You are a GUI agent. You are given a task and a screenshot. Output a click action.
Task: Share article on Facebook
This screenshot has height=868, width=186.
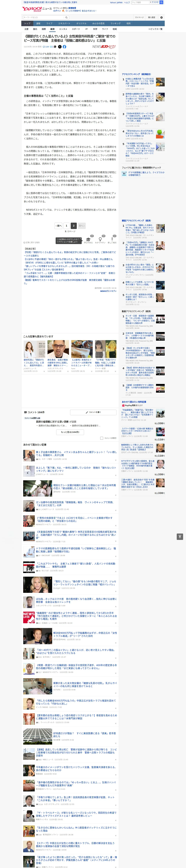(64, 47)
